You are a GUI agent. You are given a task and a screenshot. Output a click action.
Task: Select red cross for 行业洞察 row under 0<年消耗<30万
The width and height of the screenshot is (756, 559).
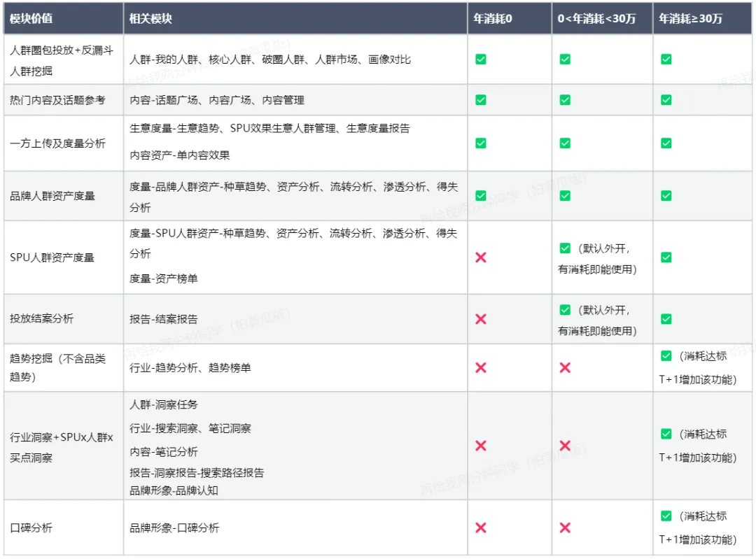(x=565, y=446)
